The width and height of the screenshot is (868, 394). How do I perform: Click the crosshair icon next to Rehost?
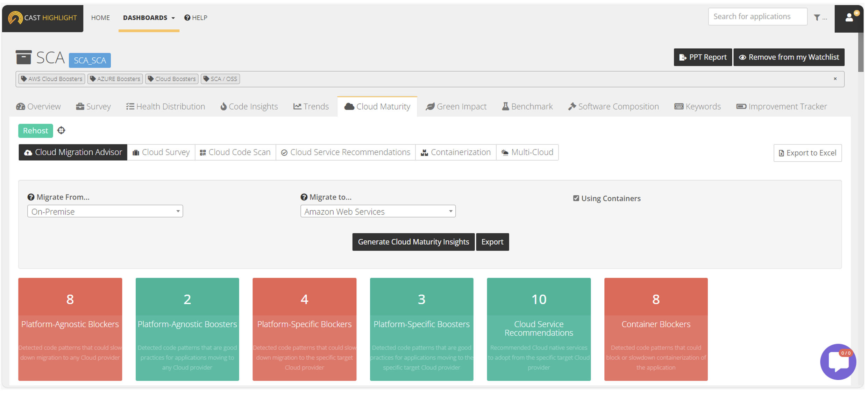(x=61, y=131)
